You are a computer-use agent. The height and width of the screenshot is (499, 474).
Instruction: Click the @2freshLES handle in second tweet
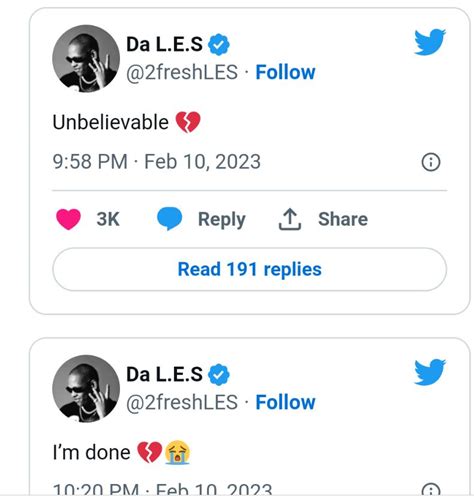(182, 403)
